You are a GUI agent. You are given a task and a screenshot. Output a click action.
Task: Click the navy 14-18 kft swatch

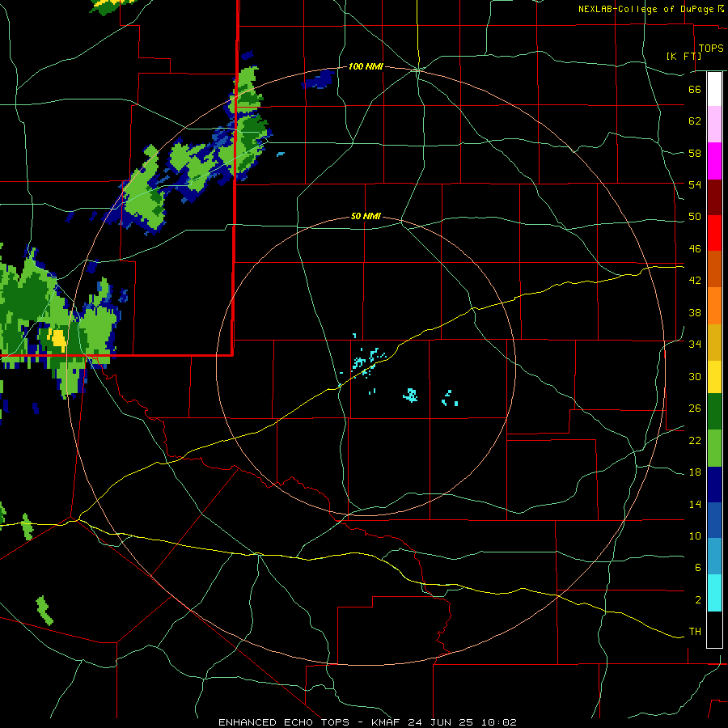pos(714,485)
